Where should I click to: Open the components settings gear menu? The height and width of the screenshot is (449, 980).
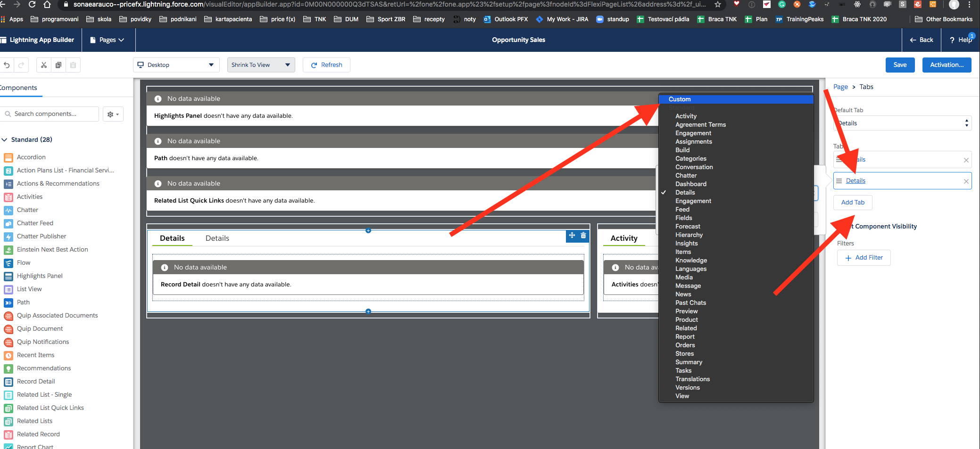(x=113, y=114)
